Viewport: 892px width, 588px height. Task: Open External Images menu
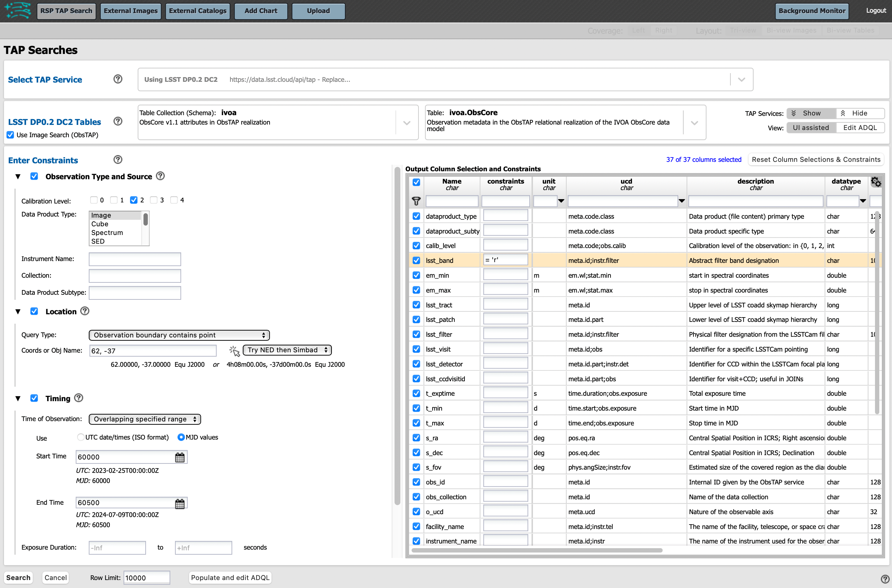tap(130, 11)
